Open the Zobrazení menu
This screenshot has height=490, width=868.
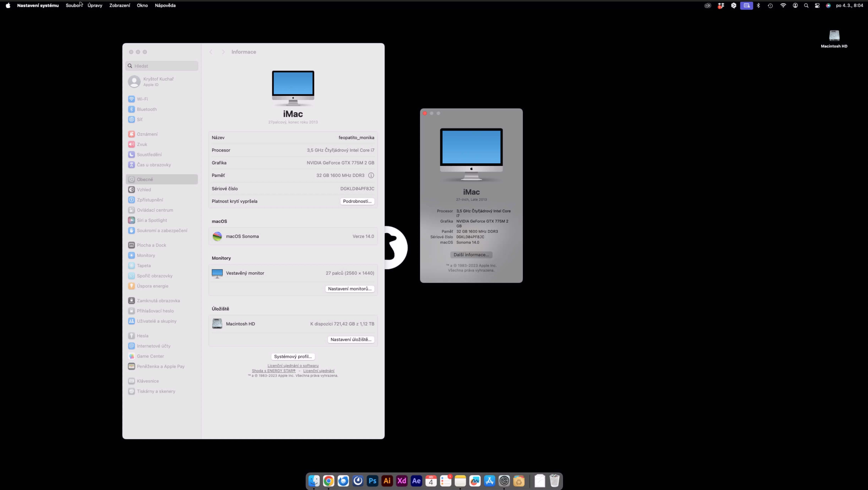coord(119,5)
